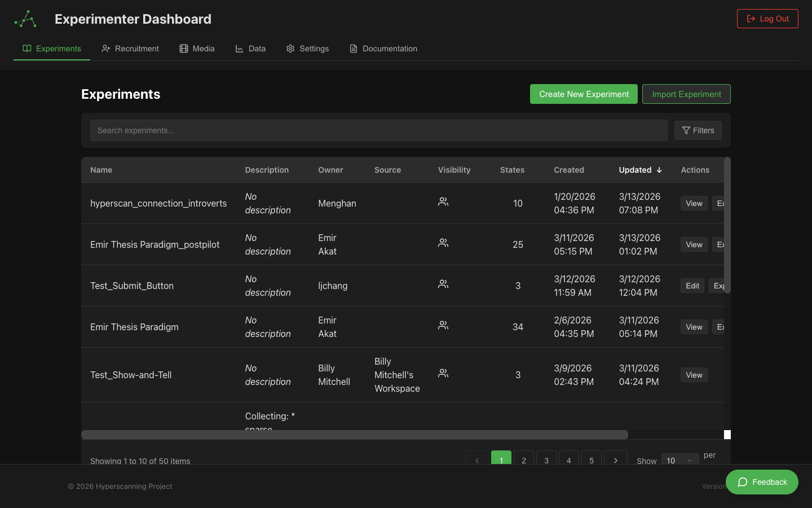812x508 pixels.
Task: Open the Filters funnel icon
Action: click(x=686, y=130)
